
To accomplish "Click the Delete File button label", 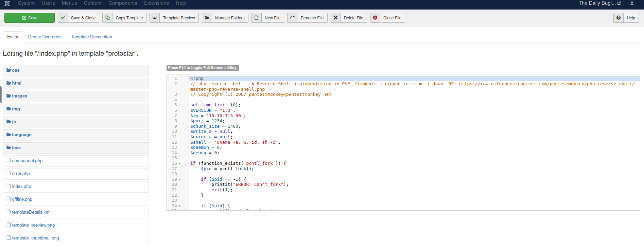I will pyautogui.click(x=353, y=18).
